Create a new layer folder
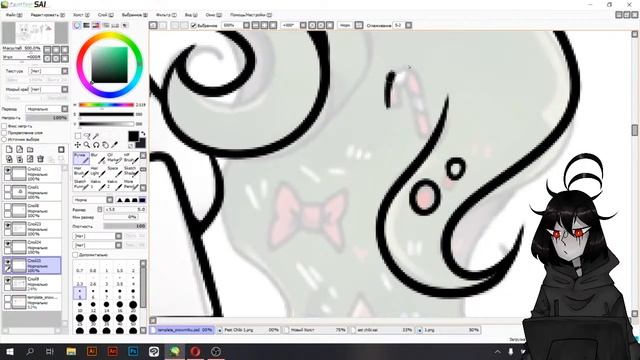This screenshot has width=640, height=360. 30,150
